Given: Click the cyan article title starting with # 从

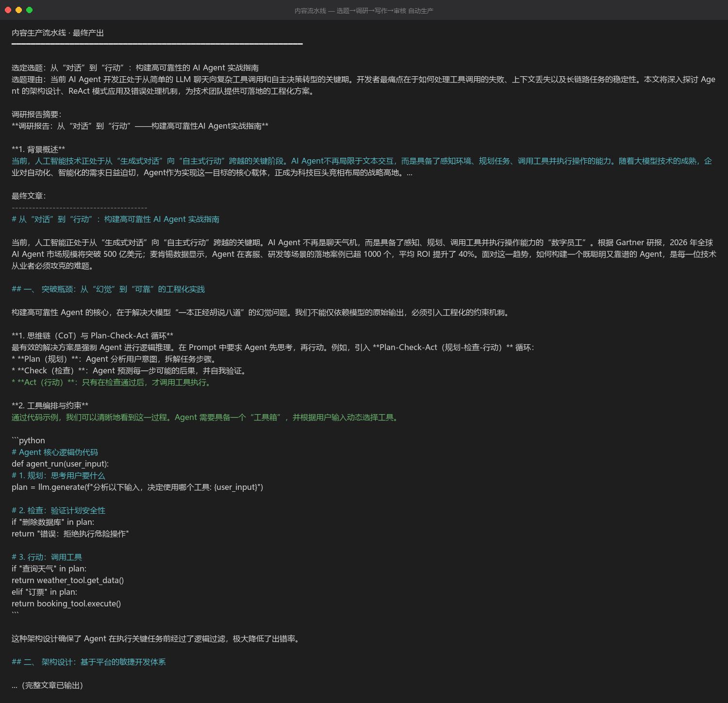Looking at the screenshot, I should pyautogui.click(x=116, y=219).
